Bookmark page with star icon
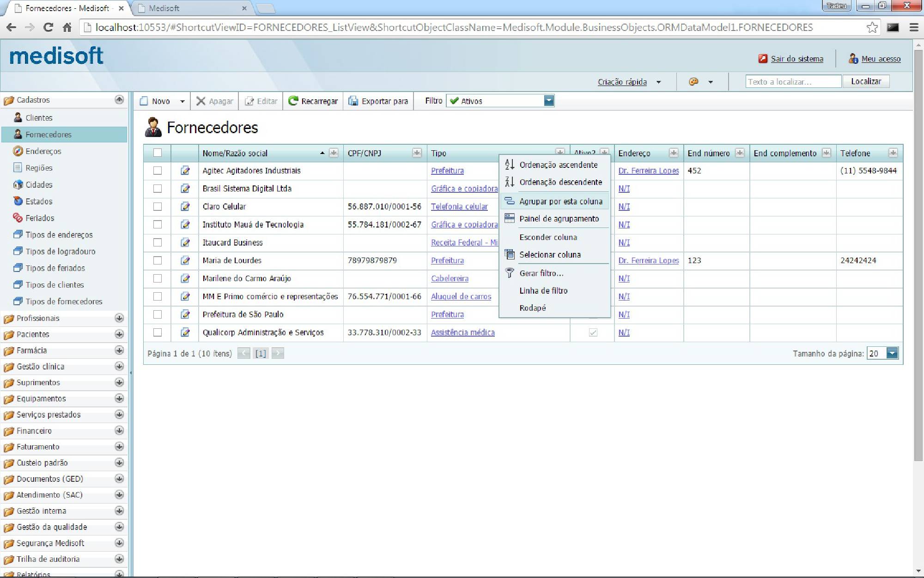The width and height of the screenshot is (924, 578). coord(872,27)
